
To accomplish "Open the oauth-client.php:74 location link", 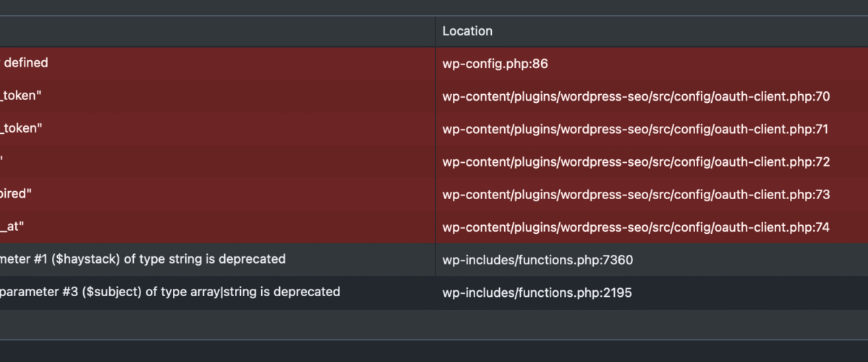I will [x=635, y=227].
